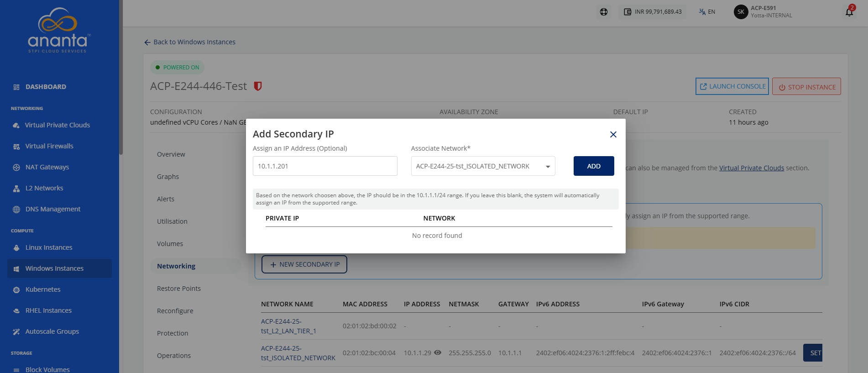Click the Kubernetes icon

[x=16, y=289]
